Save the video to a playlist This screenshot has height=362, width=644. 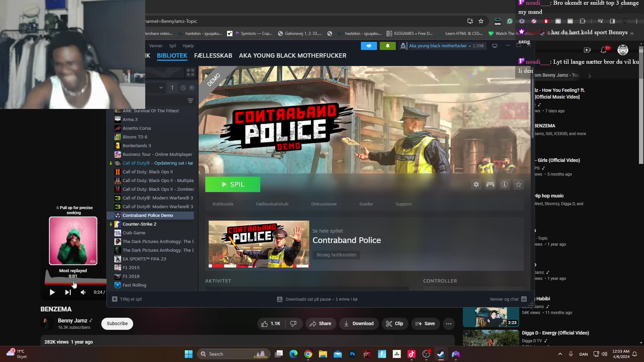[x=425, y=323]
